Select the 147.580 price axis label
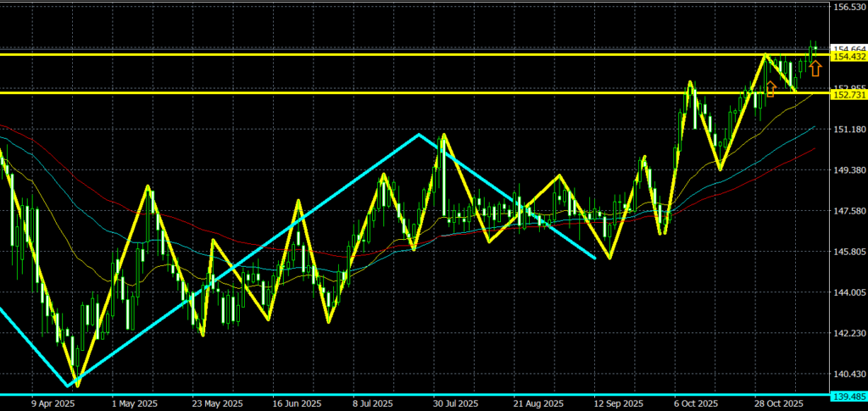The height and width of the screenshot is (411, 868). [x=848, y=211]
